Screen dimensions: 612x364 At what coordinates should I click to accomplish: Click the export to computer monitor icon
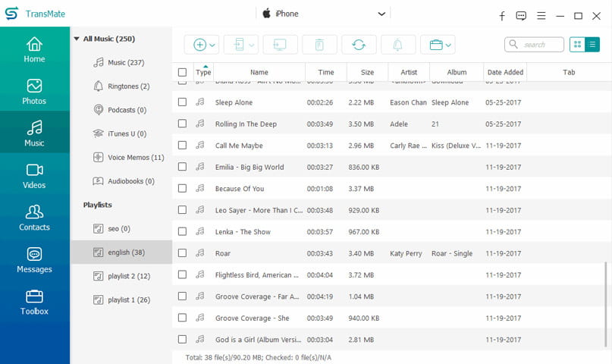[280, 45]
